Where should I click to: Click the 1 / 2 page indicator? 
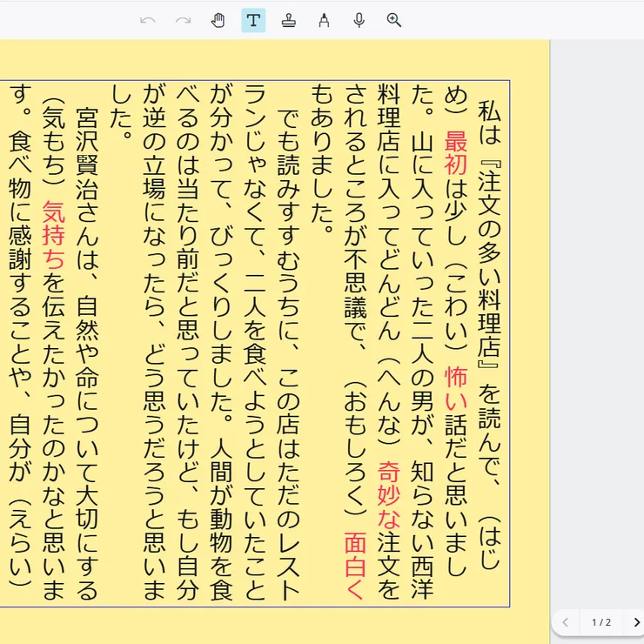click(601, 622)
